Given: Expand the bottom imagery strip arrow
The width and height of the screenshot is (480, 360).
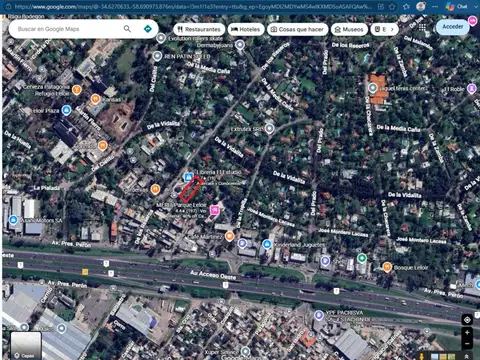Looking at the screenshot, I should [x=466, y=357].
